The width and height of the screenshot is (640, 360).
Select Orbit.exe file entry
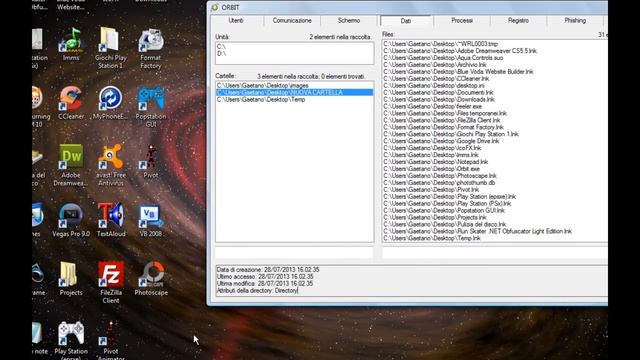[432, 169]
